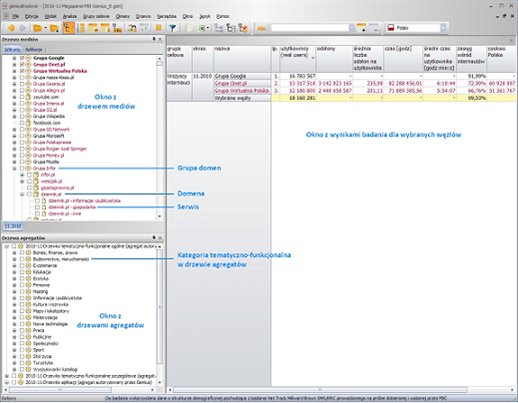
Task: Click the aggregates tree horizontal scrollbar
Action: coord(80,389)
